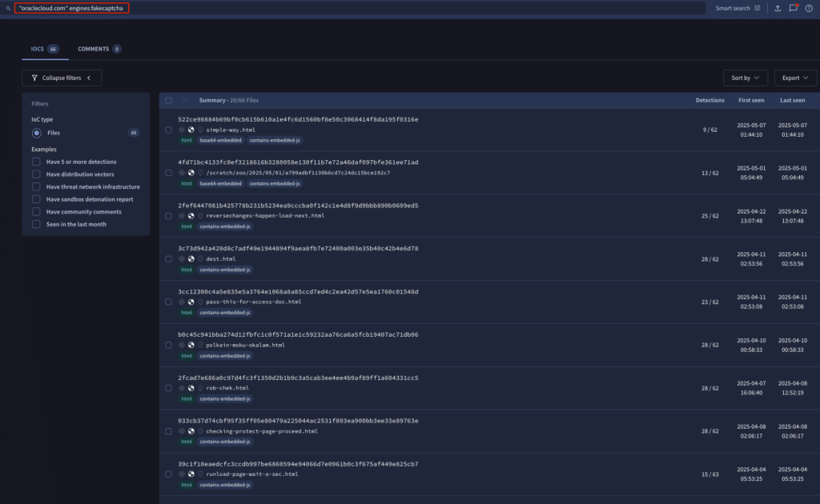The image size is (820, 504).
Task: Click the share arrow icon in Summary header
Action: [185, 100]
